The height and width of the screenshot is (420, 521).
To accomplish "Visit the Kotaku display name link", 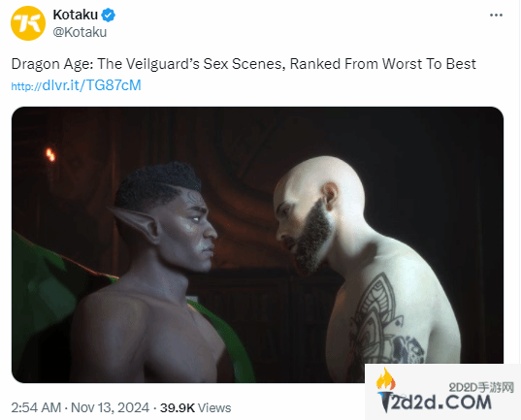I will point(76,15).
